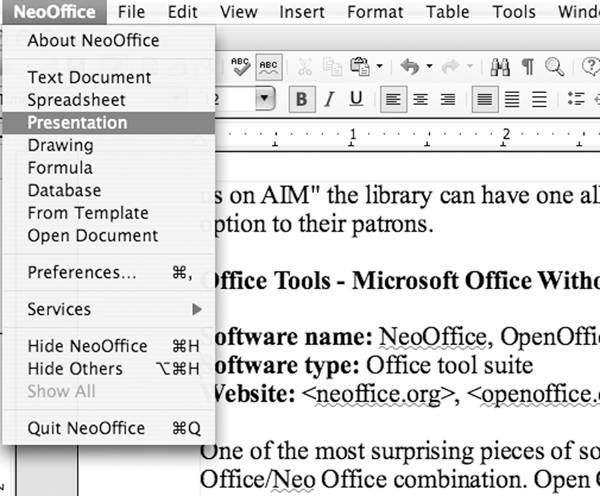
Task: Click the Undo arrow icon
Action: [x=409, y=67]
